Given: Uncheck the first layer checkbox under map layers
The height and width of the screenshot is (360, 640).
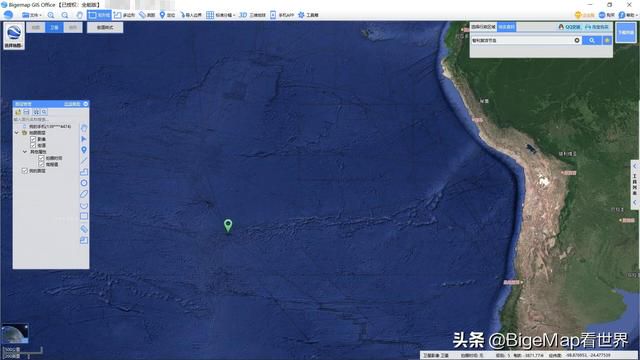Looking at the screenshot, I should 33,139.
